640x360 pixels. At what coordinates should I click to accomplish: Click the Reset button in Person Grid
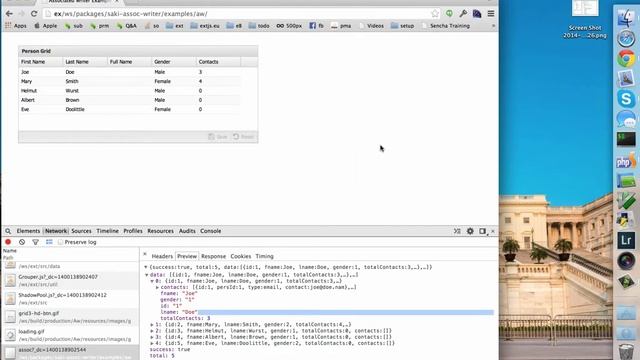[243, 137]
